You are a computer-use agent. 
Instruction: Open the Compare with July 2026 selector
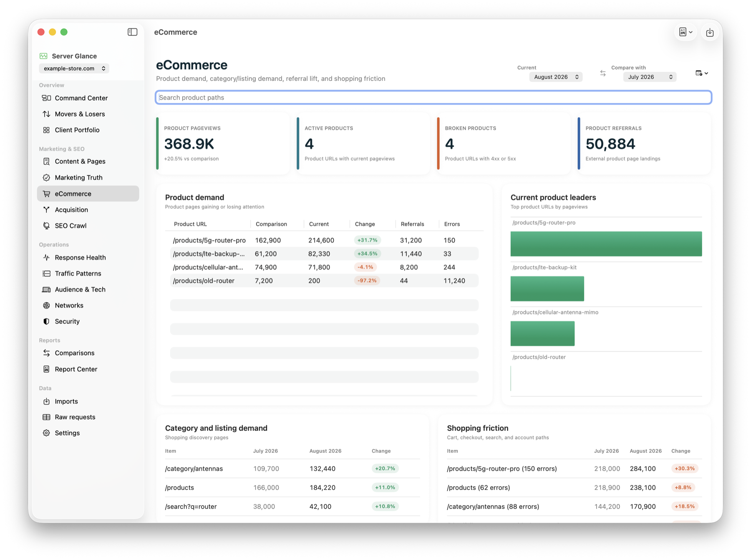pyautogui.click(x=650, y=77)
